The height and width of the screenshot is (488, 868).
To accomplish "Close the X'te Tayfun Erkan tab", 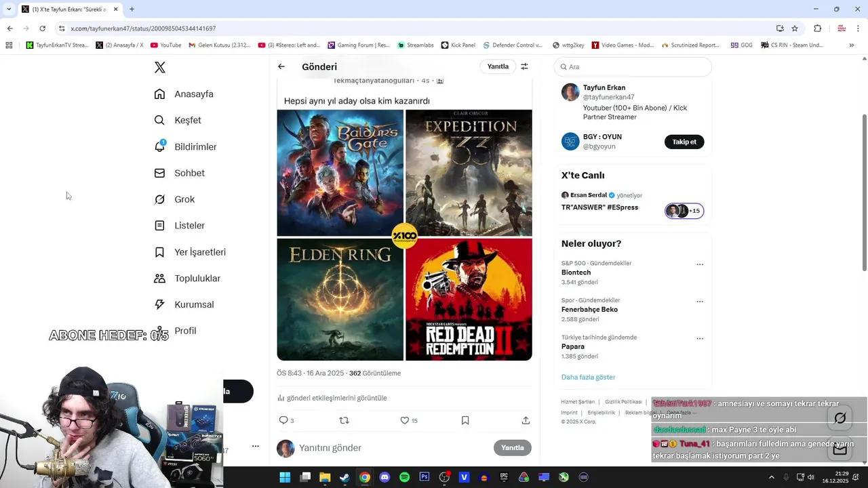I will coord(115,9).
